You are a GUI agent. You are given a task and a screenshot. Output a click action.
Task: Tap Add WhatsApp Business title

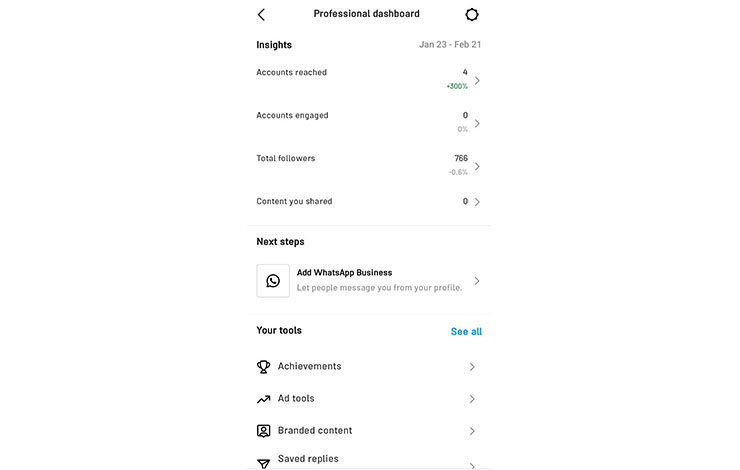[344, 273]
